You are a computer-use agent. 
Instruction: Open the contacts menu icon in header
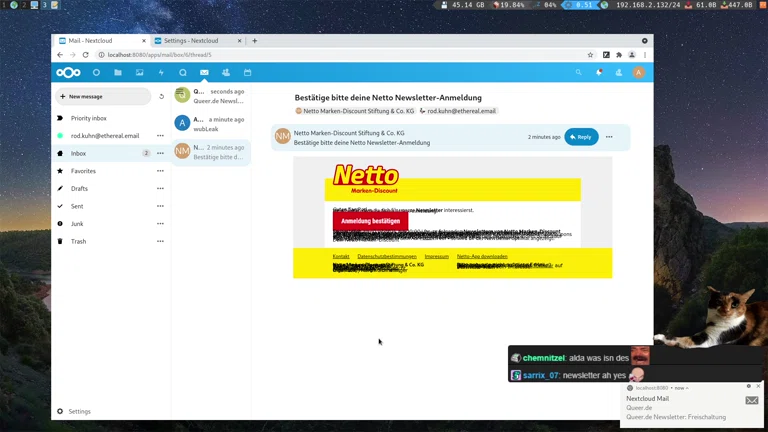click(619, 72)
